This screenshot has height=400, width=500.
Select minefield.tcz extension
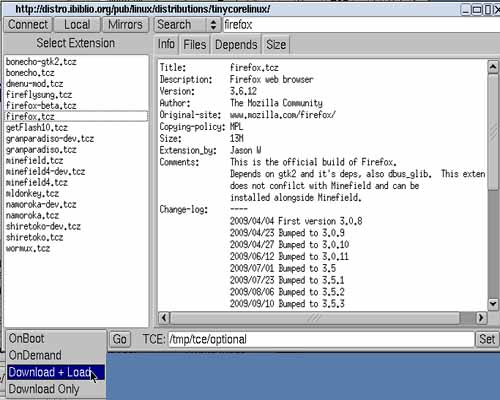pyautogui.click(x=76, y=161)
